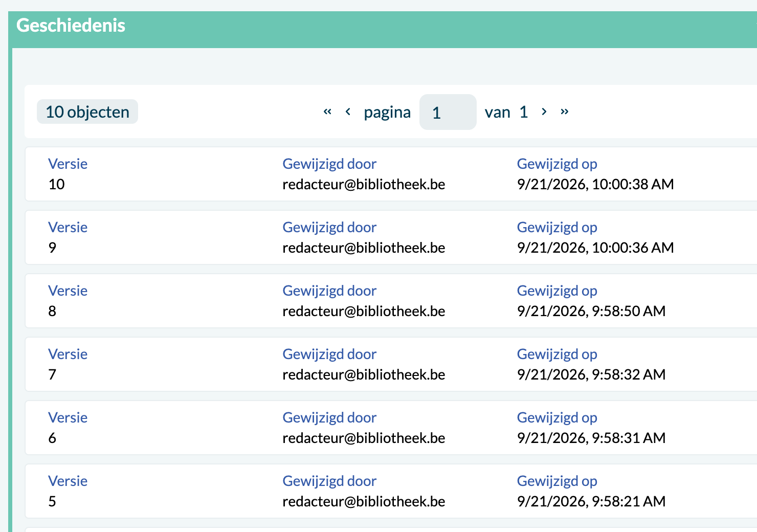Click timestamp 9/21/2026, 9:58:32 AM
Viewport: 757px width, 532px height.
pyautogui.click(x=591, y=374)
